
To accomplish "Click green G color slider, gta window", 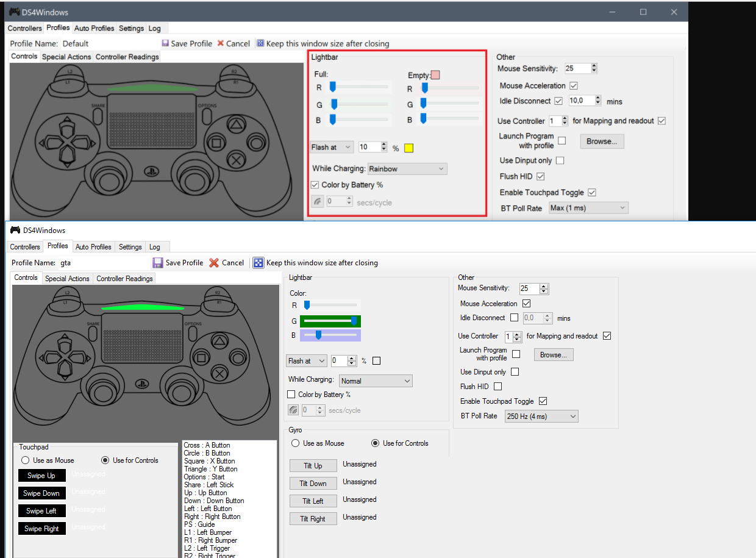I will pyautogui.click(x=330, y=321).
